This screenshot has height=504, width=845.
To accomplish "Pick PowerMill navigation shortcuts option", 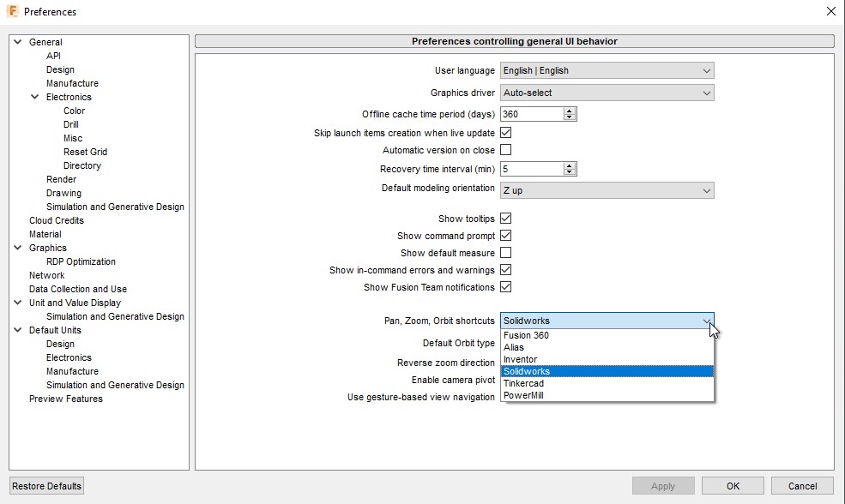I will pyautogui.click(x=523, y=395).
